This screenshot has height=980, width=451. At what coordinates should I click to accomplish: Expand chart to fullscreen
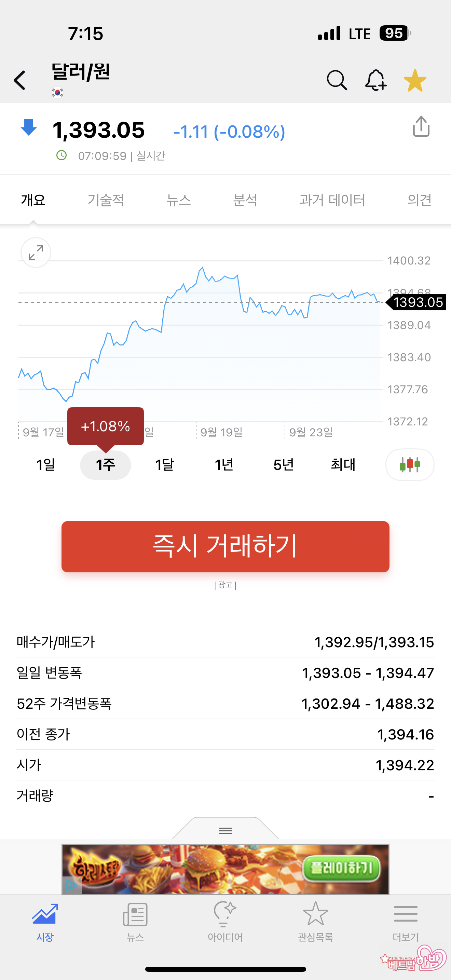[36, 253]
